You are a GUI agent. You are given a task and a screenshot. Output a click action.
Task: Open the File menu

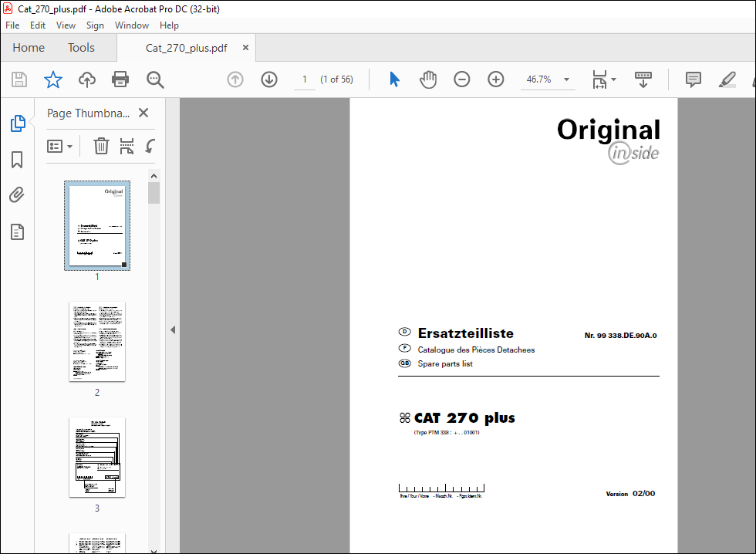point(12,25)
